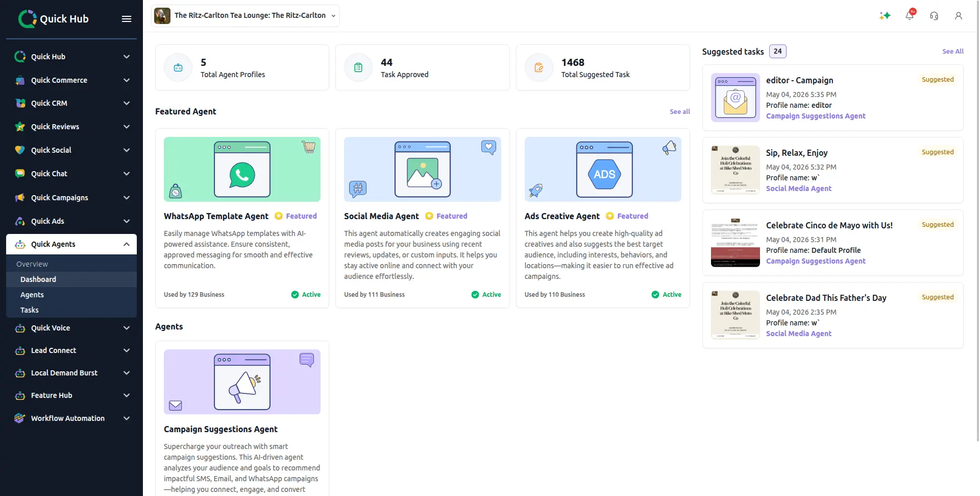Expand the Quick Reviews section
Screen dimensions: 980x496
pyautogui.click(x=127, y=127)
